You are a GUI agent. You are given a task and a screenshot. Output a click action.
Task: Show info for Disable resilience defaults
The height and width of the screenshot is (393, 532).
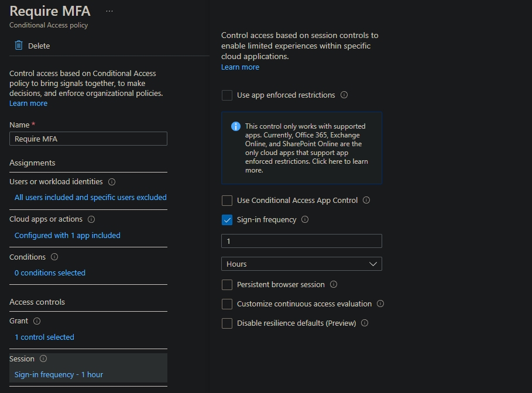(365, 323)
